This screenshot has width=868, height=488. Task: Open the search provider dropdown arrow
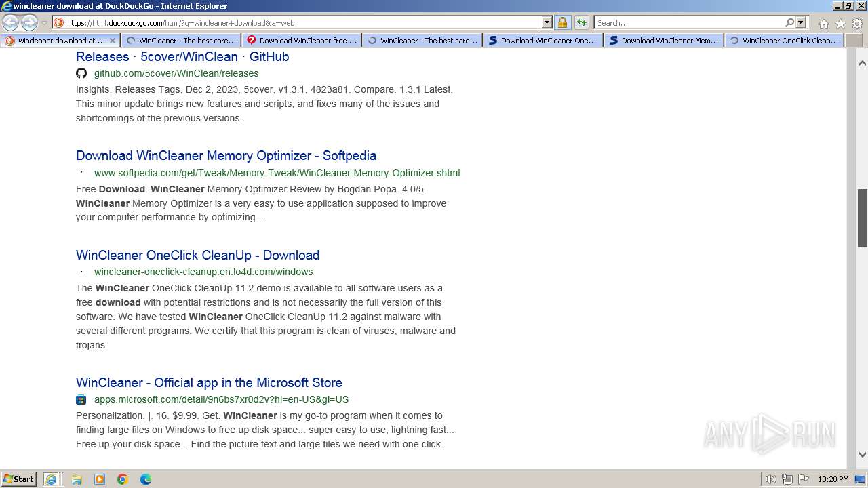click(x=800, y=22)
